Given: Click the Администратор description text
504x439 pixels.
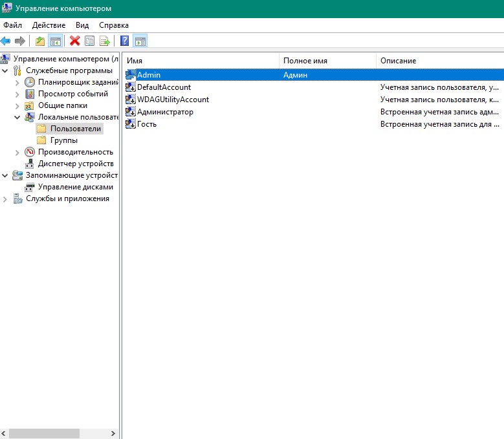Looking at the screenshot, I should [439, 112].
